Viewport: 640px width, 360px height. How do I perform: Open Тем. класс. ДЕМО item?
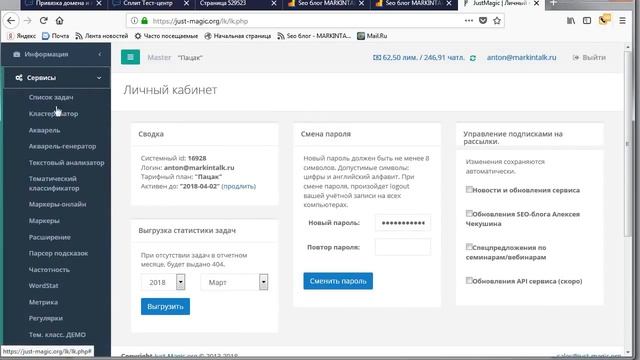click(x=57, y=335)
